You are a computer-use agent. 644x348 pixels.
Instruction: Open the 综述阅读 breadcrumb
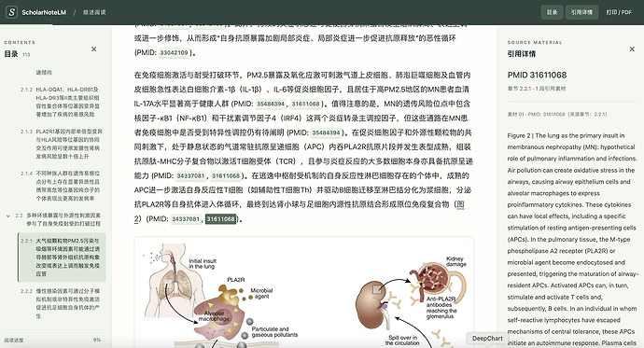(94, 12)
